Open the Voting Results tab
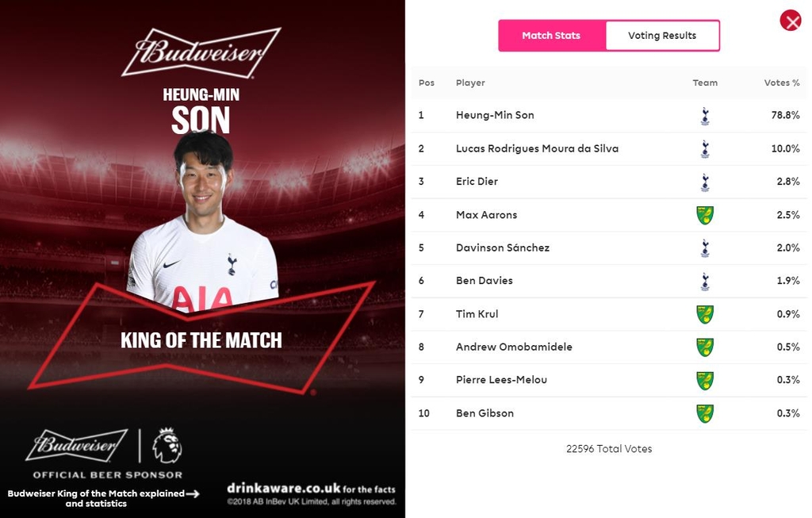This screenshot has height=518, width=812. 662,36
